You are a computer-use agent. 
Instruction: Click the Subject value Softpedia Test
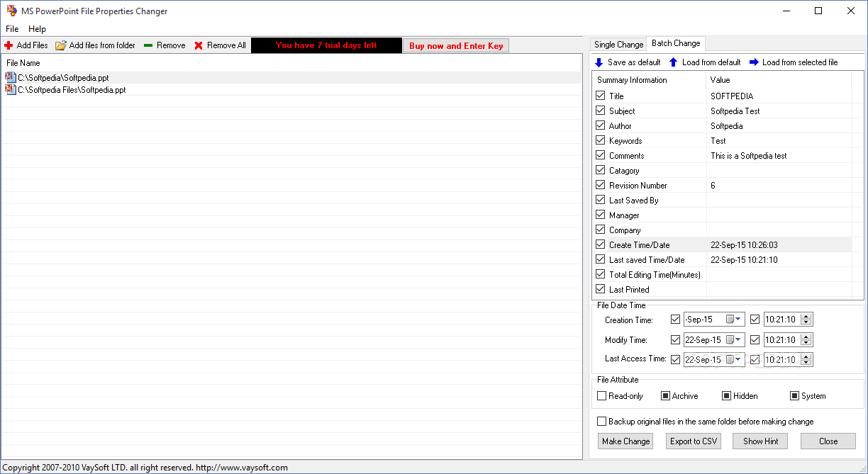pos(735,111)
